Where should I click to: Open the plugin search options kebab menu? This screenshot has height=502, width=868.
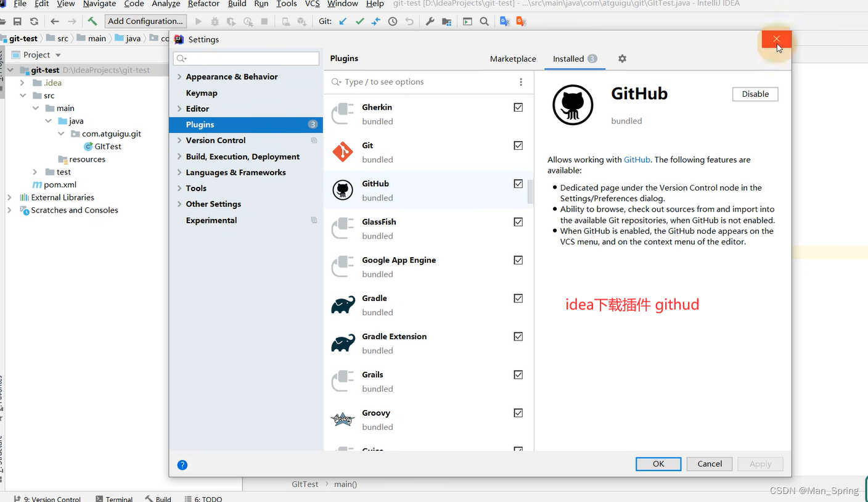(x=521, y=82)
